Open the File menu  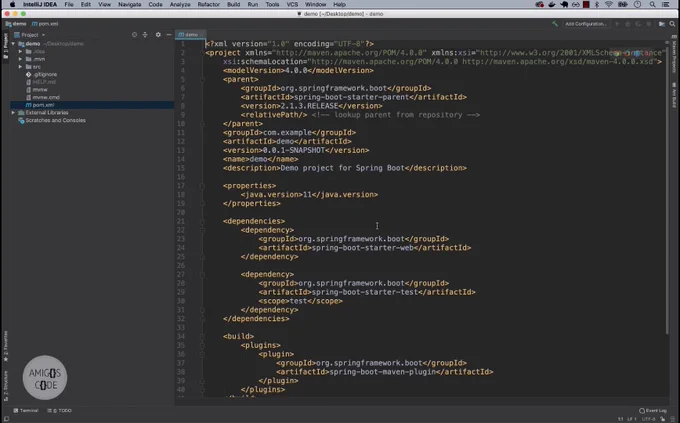tap(69, 4)
